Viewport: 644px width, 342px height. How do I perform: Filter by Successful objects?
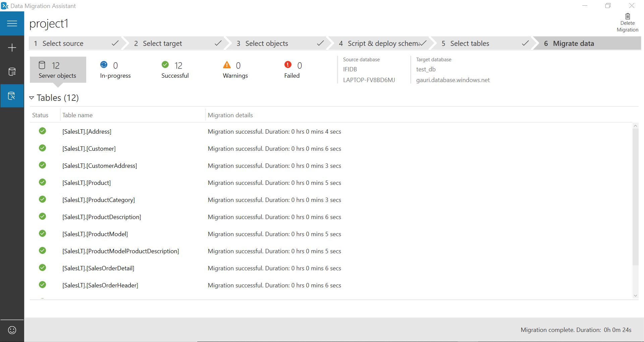coord(175,70)
